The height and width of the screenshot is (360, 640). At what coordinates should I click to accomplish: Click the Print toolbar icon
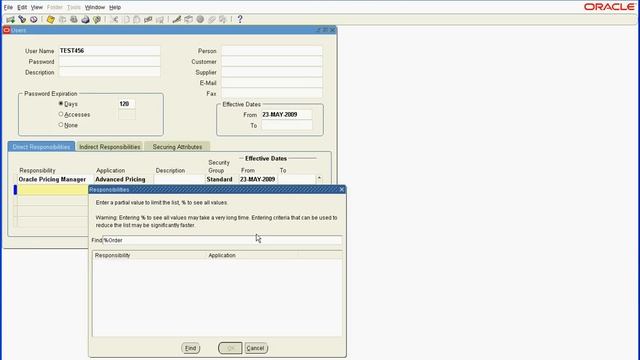tap(85, 19)
